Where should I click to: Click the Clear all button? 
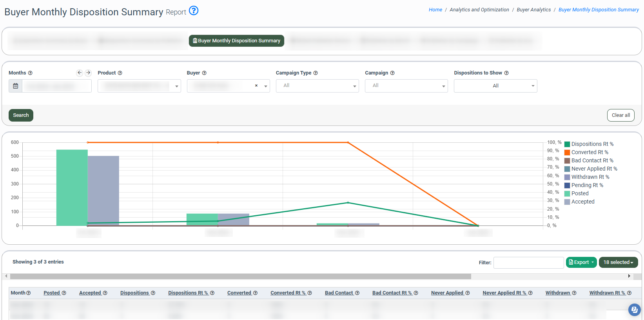tap(620, 115)
